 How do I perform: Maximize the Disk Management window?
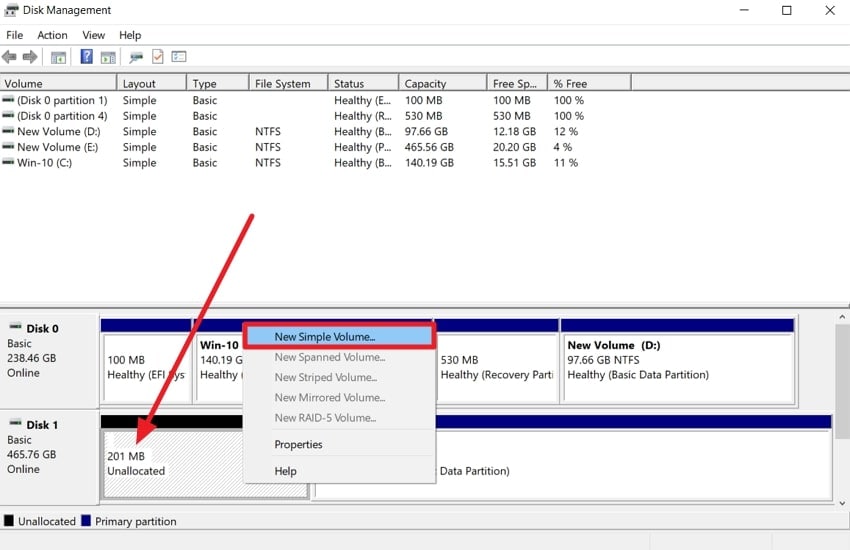[787, 10]
